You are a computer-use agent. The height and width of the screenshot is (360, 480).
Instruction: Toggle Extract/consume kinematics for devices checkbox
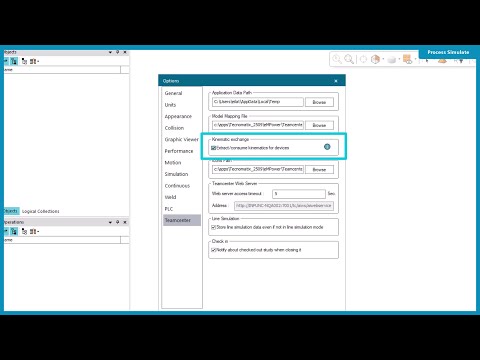pos(214,148)
